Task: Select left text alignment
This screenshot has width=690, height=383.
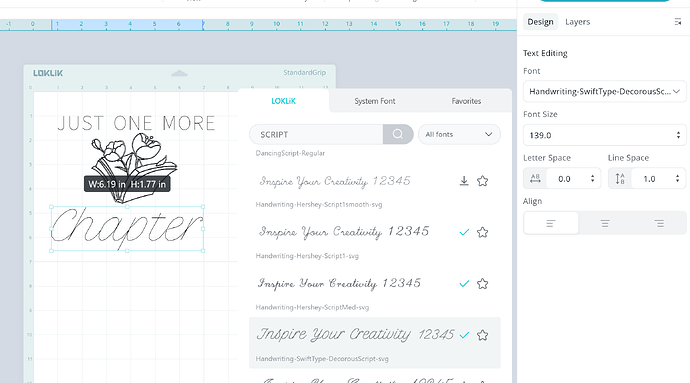Action: coord(551,224)
